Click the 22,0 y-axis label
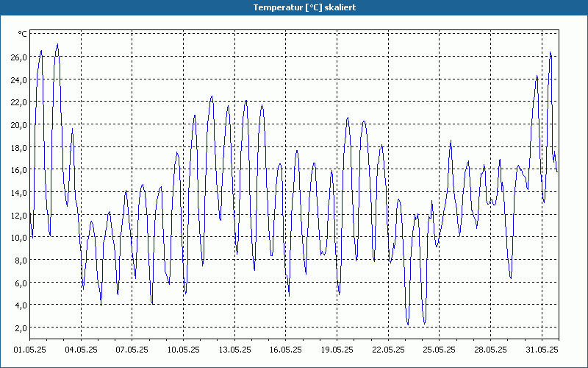 coord(19,102)
